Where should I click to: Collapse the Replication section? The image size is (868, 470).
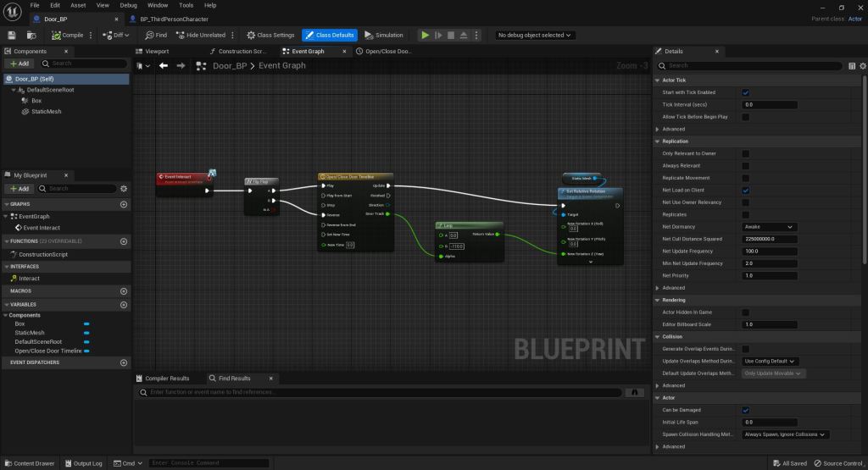pos(658,141)
